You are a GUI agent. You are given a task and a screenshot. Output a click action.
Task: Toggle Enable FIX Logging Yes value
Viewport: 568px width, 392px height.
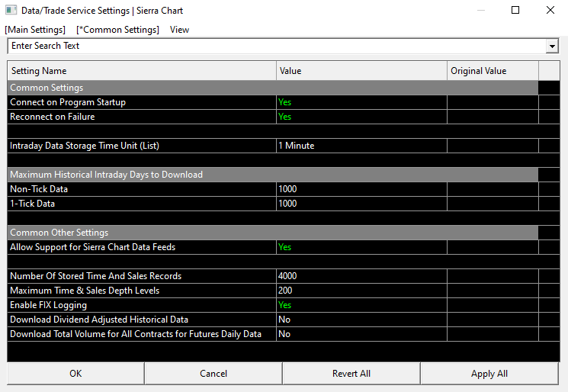pos(361,305)
